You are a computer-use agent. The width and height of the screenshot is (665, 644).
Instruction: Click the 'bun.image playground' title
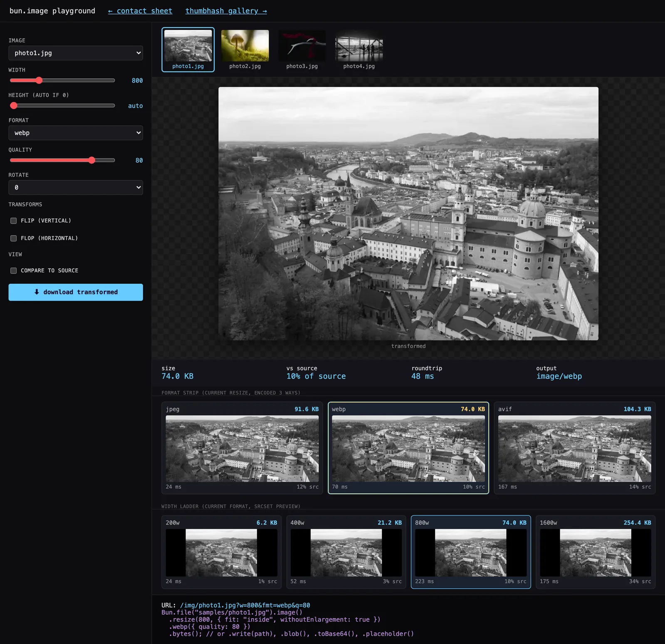pos(52,11)
